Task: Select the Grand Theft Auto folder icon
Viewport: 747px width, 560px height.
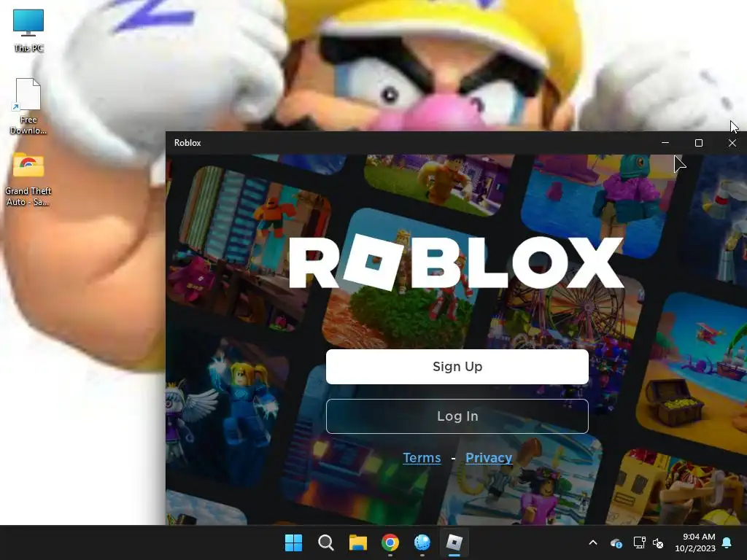Action: (28, 179)
